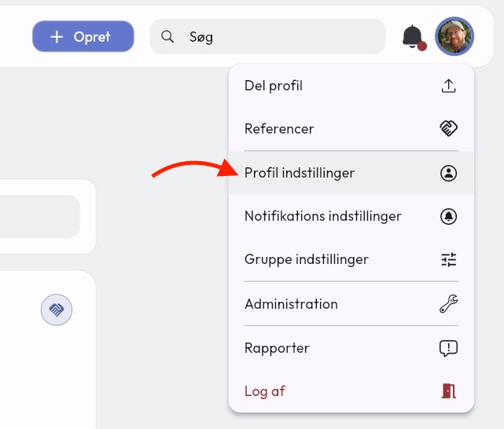Viewport: 504px width, 429px height.
Task: Click the sliders icon for group settings
Action: 448,259
